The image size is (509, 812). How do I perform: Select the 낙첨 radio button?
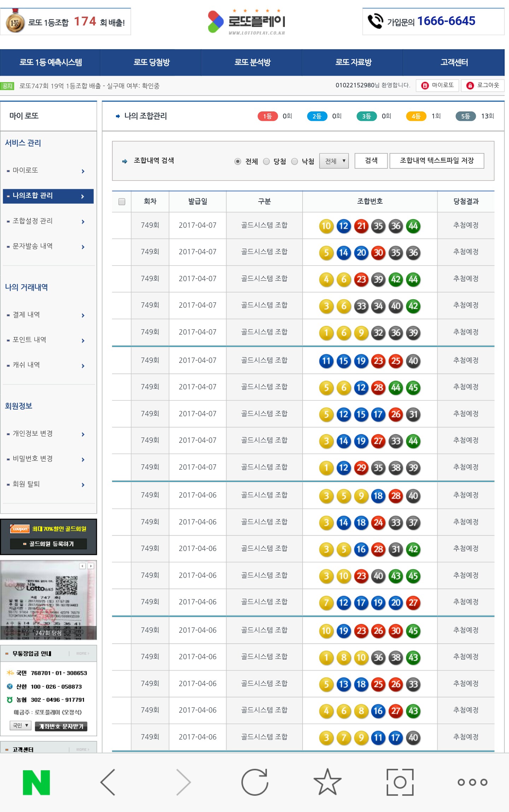click(294, 162)
